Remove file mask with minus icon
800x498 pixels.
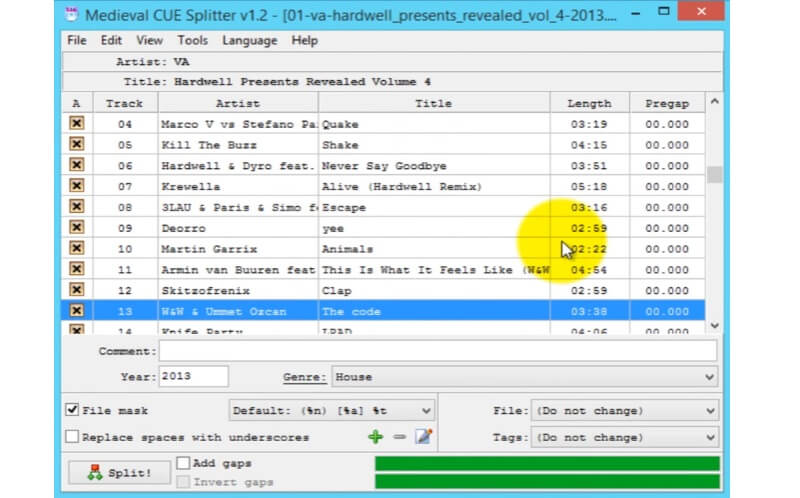(399, 437)
